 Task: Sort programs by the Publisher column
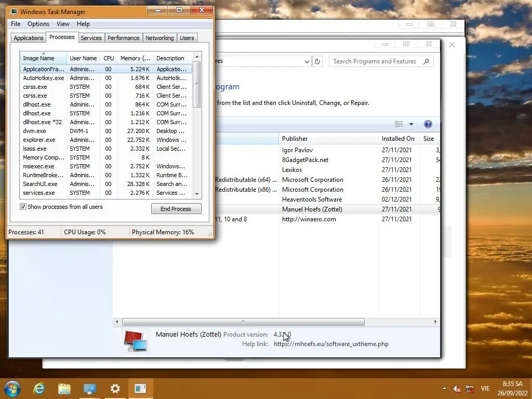(x=328, y=138)
